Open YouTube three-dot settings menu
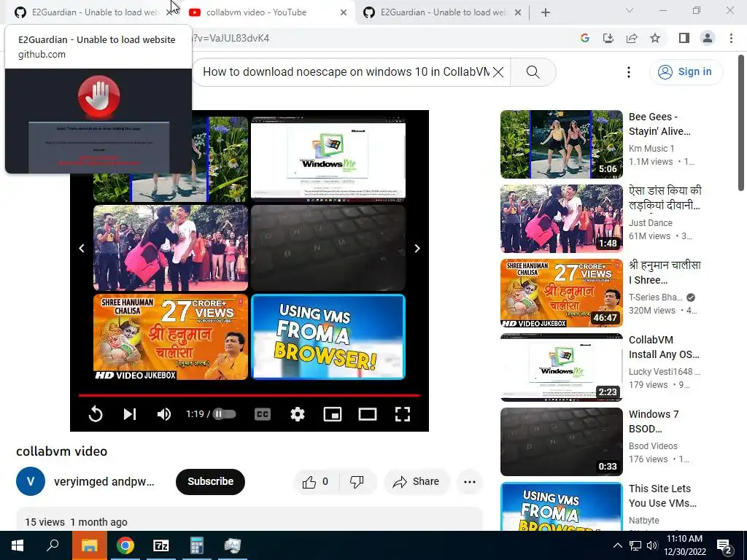The width and height of the screenshot is (747, 560). pyautogui.click(x=629, y=72)
